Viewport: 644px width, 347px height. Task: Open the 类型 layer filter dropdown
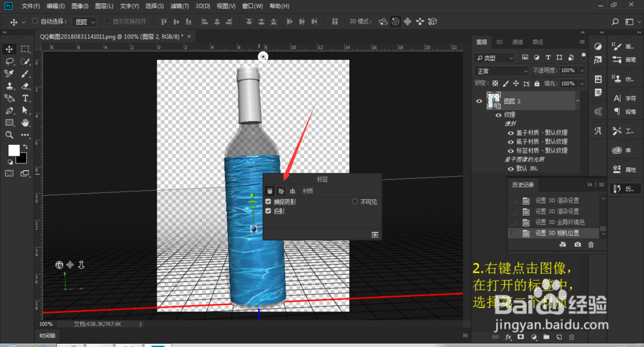pos(494,58)
